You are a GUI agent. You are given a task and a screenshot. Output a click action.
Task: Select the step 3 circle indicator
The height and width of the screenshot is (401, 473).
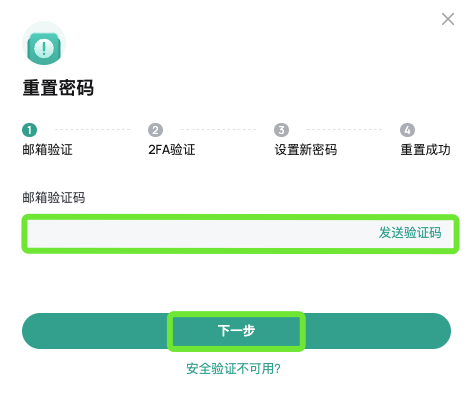(x=281, y=130)
